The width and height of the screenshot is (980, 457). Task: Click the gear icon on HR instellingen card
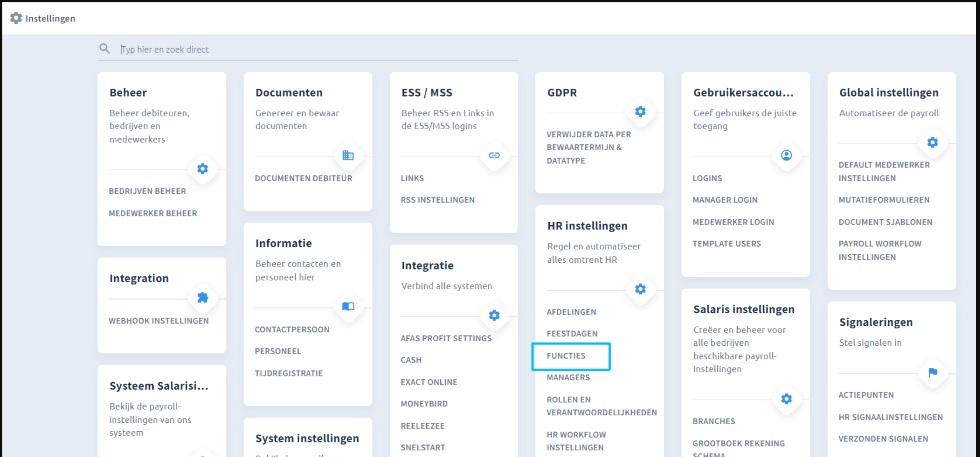coord(640,289)
